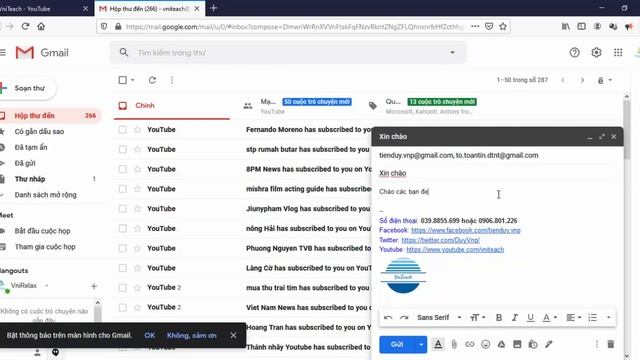Viewport: 640px width, 360px height.
Task: Click OK on notification prompt
Action: 149,335
